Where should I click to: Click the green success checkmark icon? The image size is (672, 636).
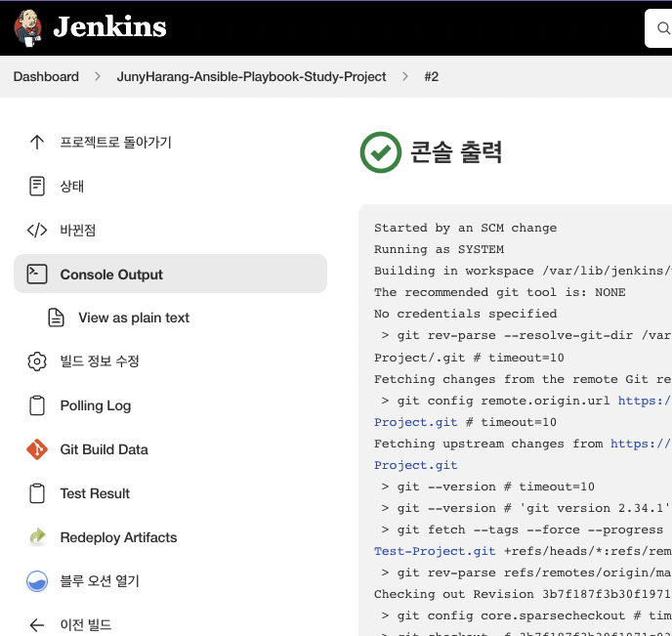[381, 152]
